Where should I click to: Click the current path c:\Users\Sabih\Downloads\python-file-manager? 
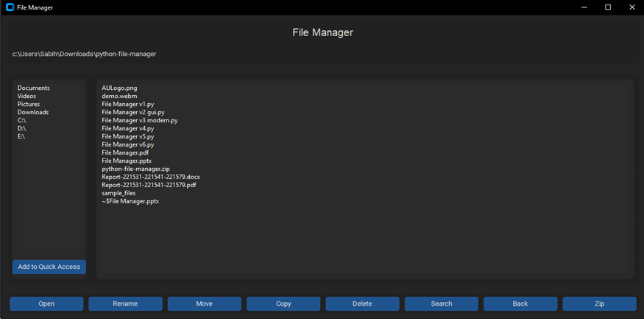[x=84, y=54]
